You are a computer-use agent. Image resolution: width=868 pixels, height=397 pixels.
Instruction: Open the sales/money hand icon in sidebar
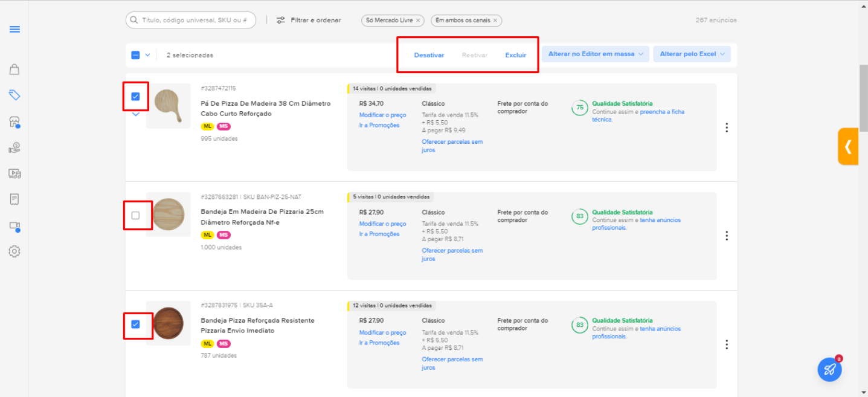(14, 147)
